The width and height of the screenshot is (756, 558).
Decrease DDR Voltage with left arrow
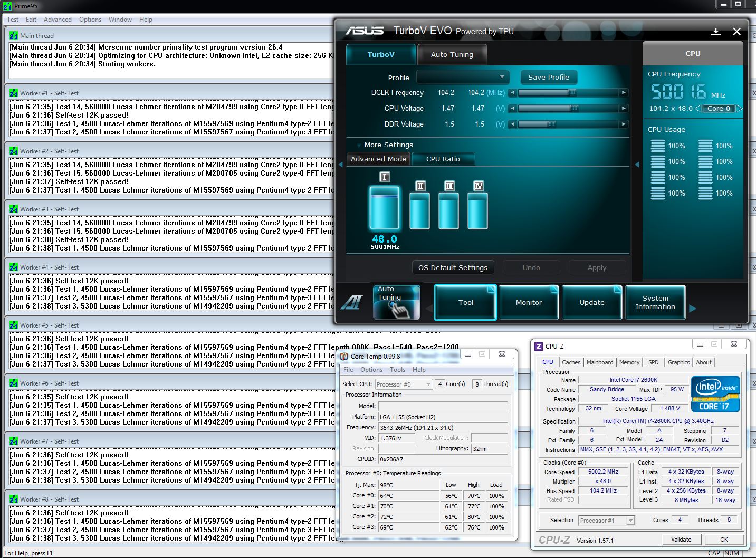[513, 124]
